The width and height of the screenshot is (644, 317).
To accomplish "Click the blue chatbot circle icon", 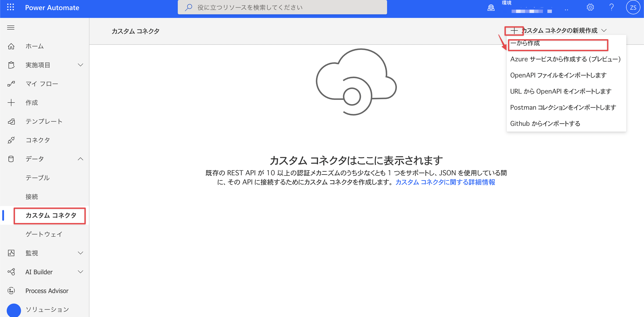I will click(x=14, y=311).
